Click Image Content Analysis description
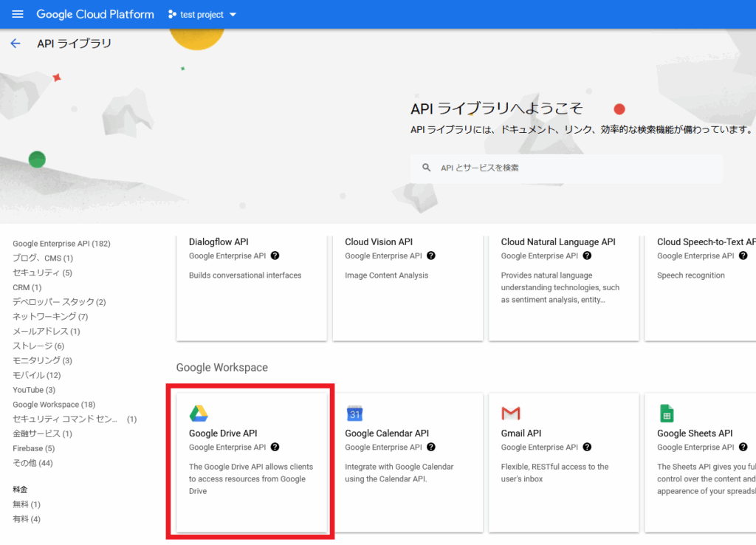The height and width of the screenshot is (545, 756). [386, 275]
